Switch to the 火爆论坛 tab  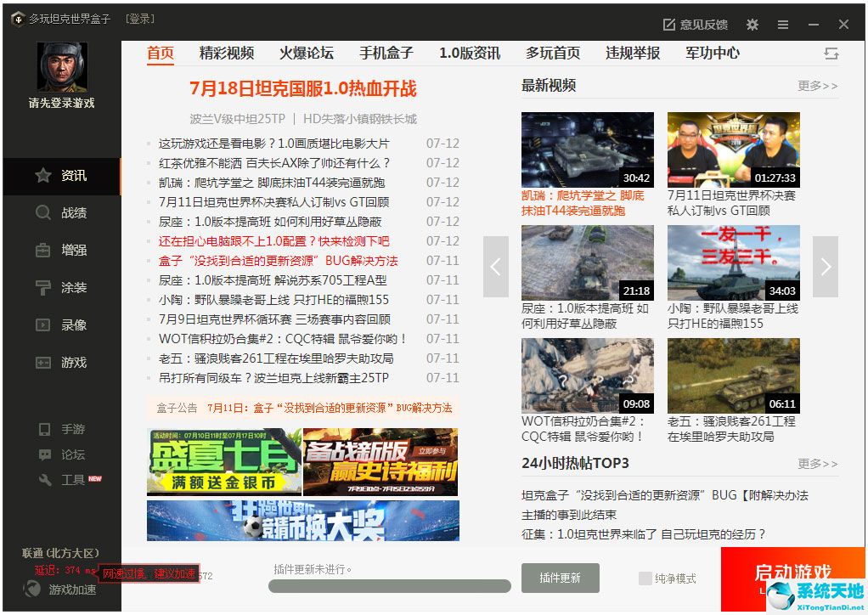pos(306,54)
